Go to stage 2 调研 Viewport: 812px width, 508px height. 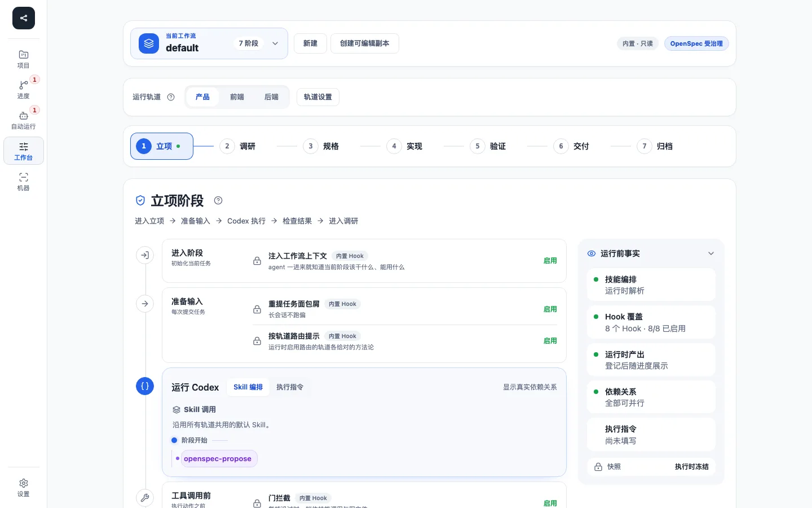click(x=237, y=146)
